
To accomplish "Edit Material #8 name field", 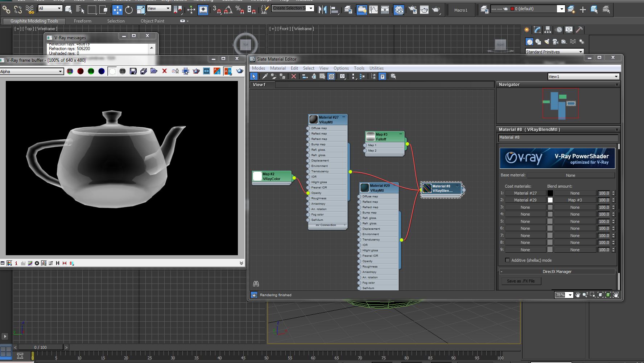I will pyautogui.click(x=558, y=138).
